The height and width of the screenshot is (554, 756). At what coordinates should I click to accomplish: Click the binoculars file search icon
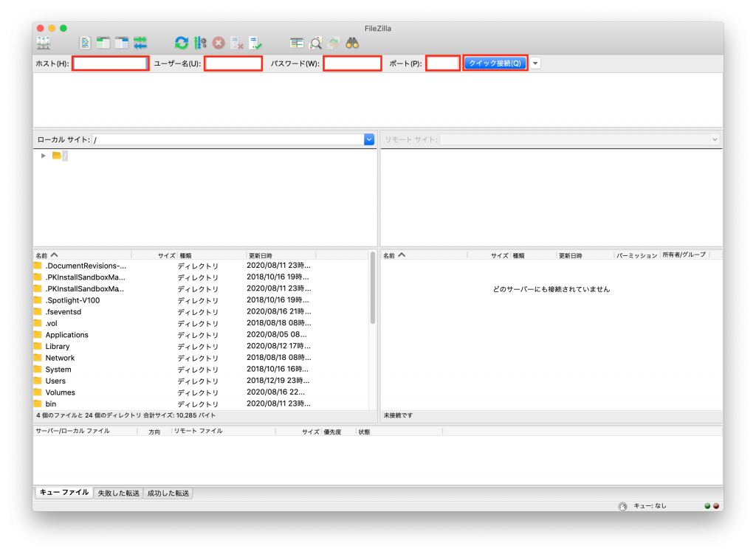pyautogui.click(x=352, y=43)
